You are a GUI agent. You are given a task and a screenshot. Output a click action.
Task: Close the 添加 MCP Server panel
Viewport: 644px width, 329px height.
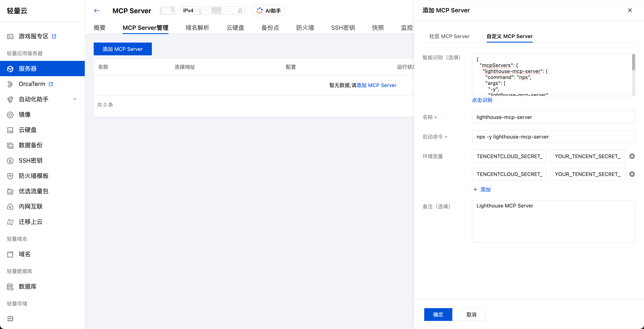click(x=630, y=10)
